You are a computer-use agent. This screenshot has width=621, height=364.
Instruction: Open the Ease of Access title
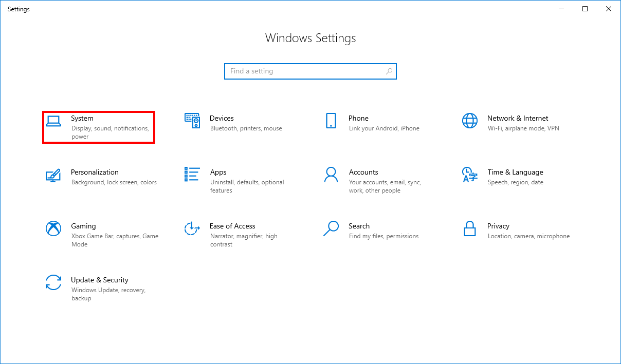coord(232,226)
